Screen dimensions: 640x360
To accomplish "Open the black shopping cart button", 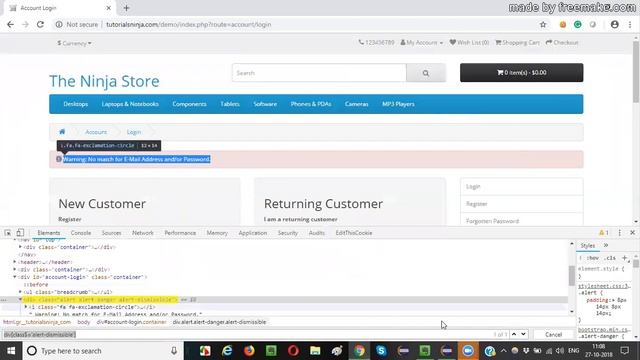I will coord(522,73).
